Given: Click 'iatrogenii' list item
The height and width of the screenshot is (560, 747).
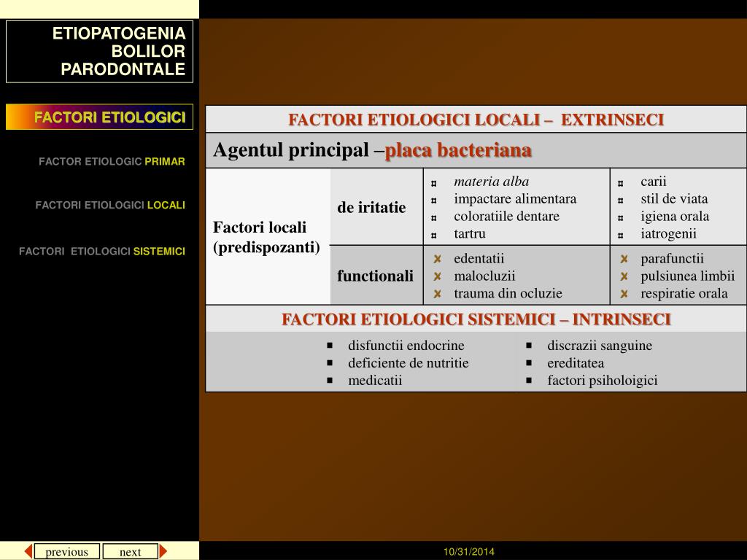Looking at the screenshot, I should pos(668,234).
